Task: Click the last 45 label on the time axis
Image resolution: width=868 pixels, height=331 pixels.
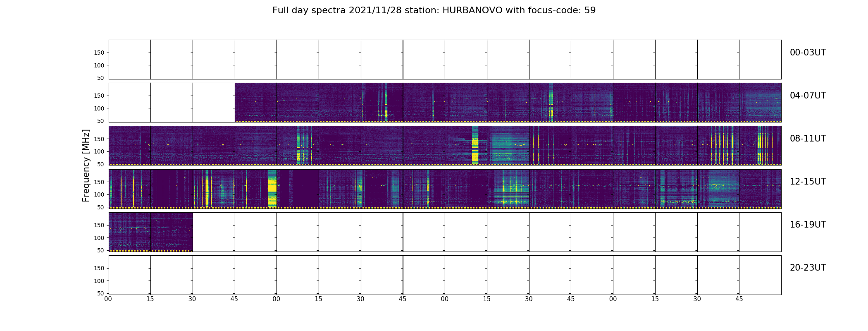Action: click(x=739, y=299)
